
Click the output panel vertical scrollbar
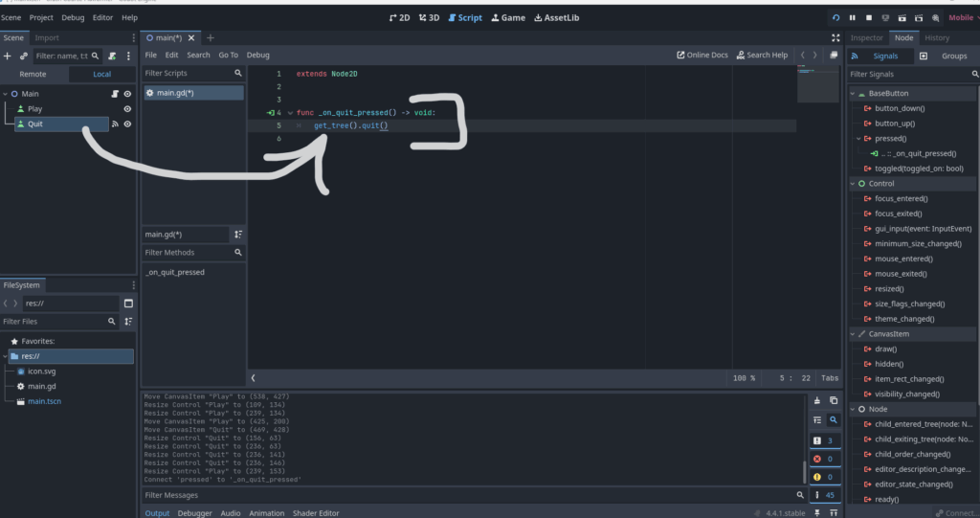point(804,469)
